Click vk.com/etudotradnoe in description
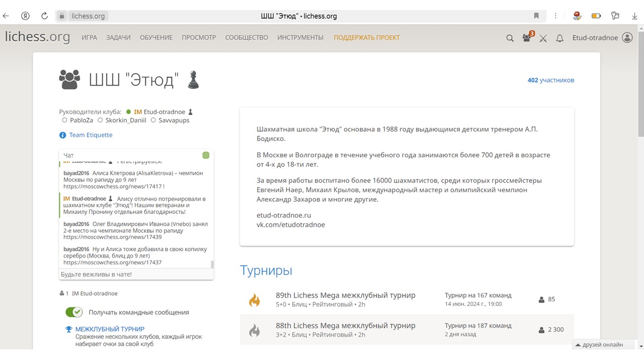Viewport: 644px width, 362px height. pyautogui.click(x=291, y=225)
